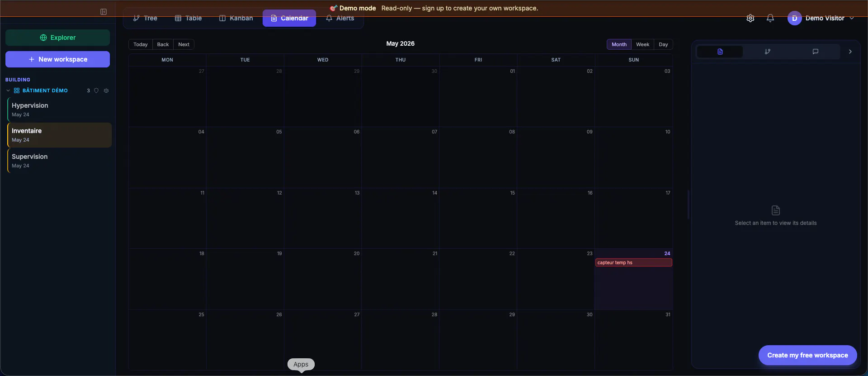
Task: Open the Demo Visitor account dropdown chevron
Action: 852,18
